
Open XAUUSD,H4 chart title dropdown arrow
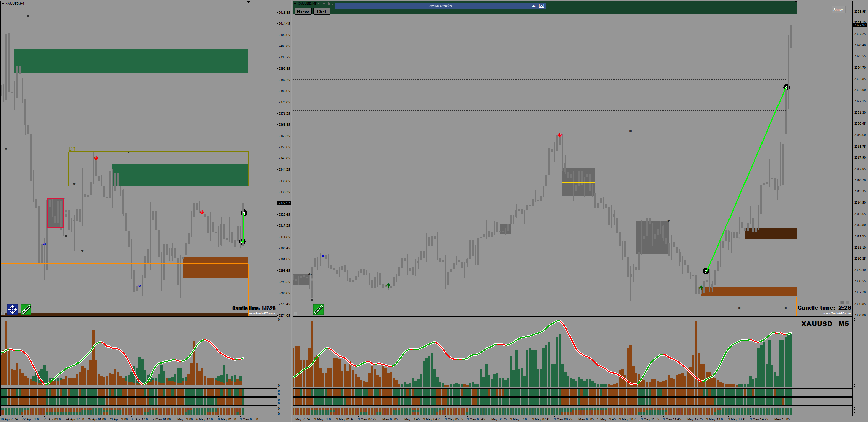[3, 3]
